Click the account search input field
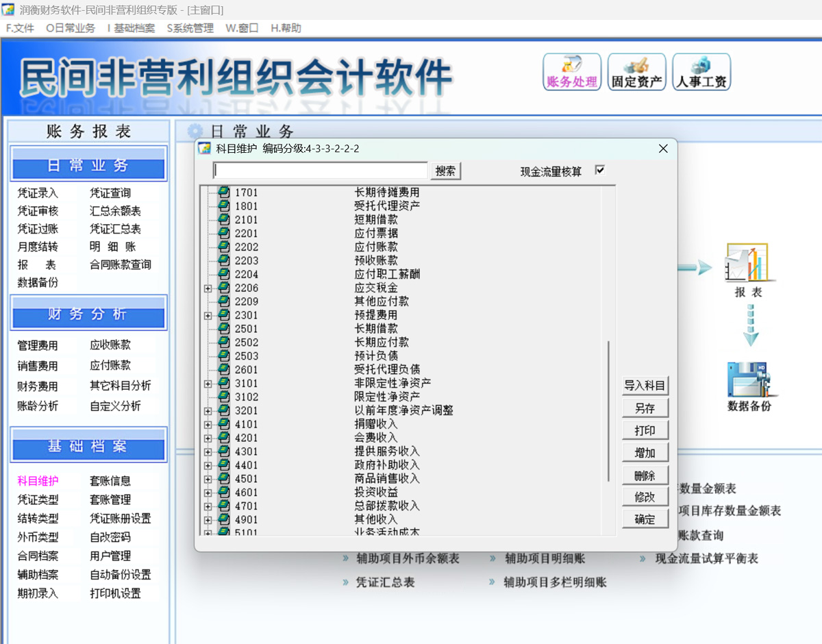The height and width of the screenshot is (644, 822). coord(321,171)
